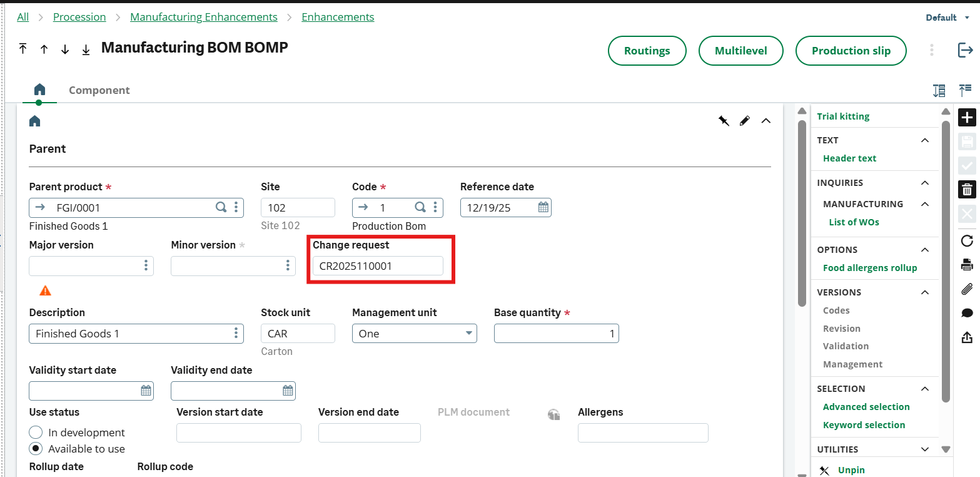Print the BOM document

click(967, 265)
